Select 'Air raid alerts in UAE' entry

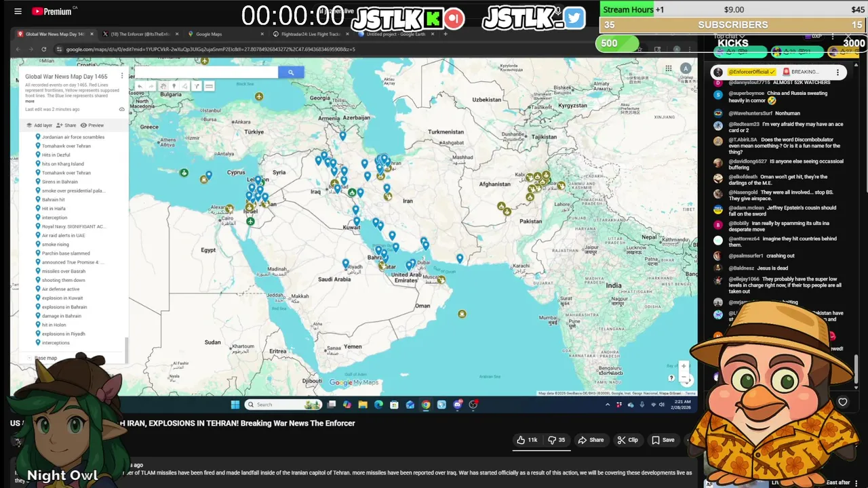tap(64, 235)
